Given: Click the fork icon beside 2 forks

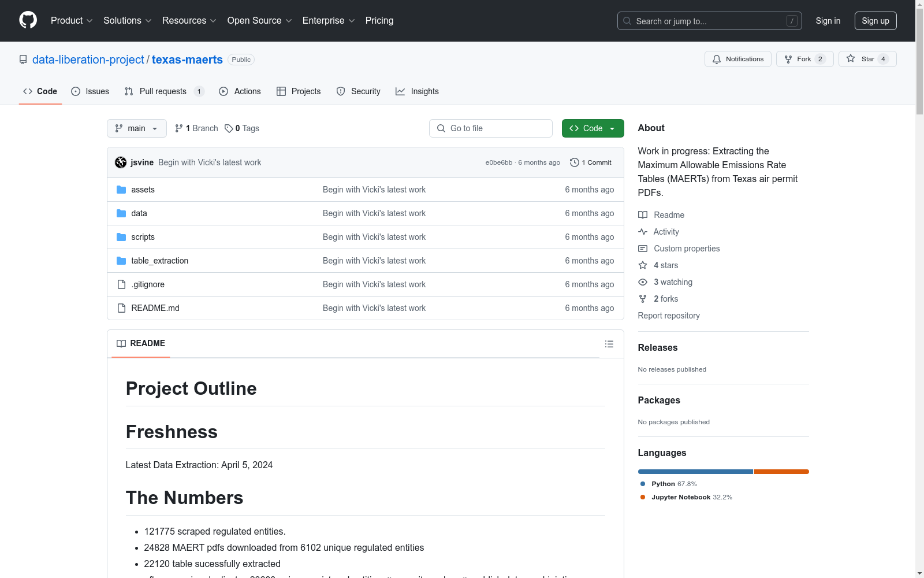Looking at the screenshot, I should click(643, 299).
